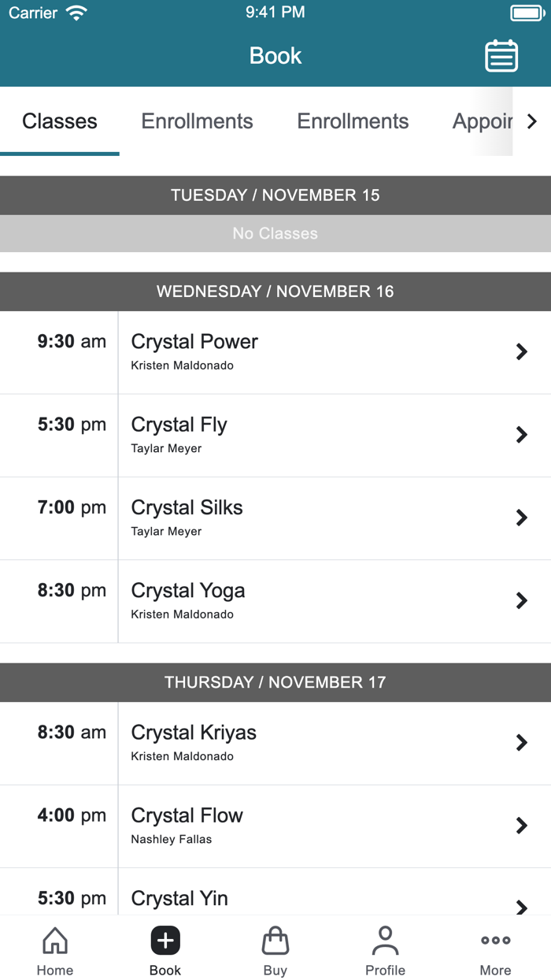Reveal more tabs with the right arrow
This screenshot has height=980, width=551.
pyautogui.click(x=532, y=121)
